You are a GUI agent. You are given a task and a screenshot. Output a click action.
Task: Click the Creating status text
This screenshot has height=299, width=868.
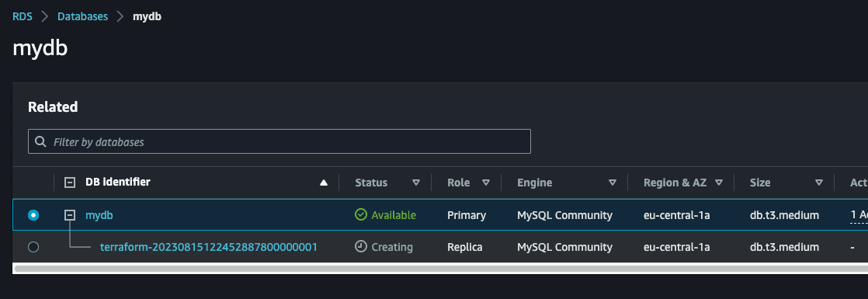tap(392, 247)
